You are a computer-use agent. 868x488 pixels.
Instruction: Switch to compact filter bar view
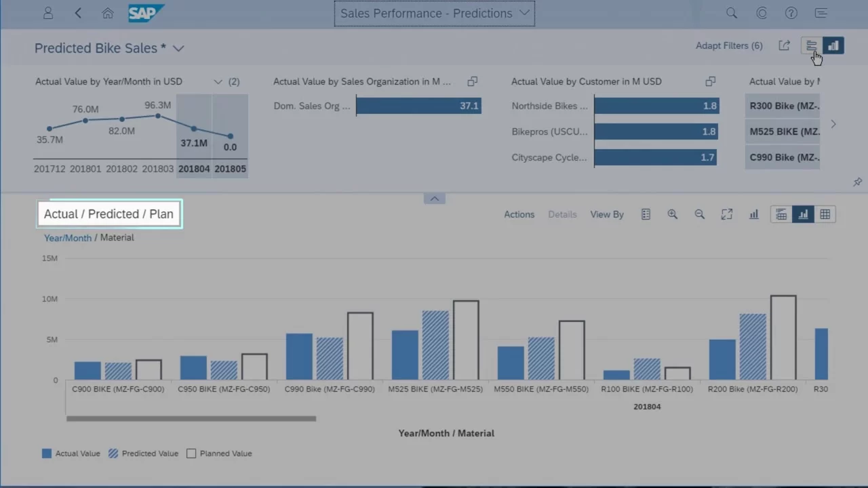(x=811, y=45)
